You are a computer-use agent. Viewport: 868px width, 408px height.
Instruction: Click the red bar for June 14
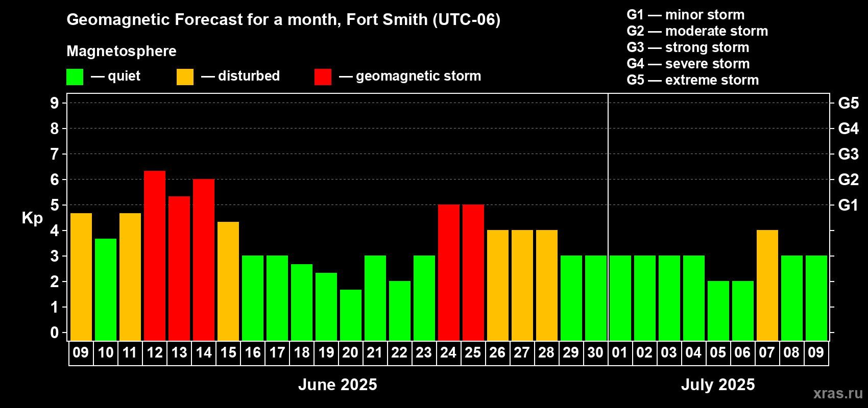[x=204, y=260]
